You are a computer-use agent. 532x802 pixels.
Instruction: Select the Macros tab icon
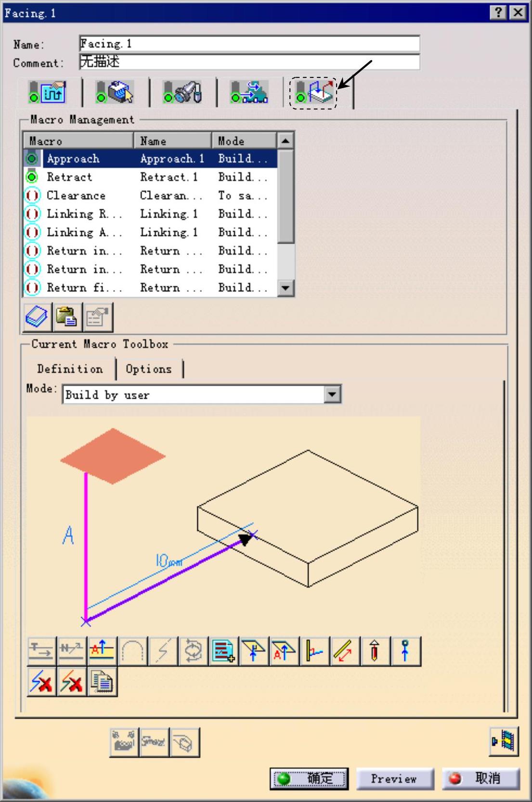tap(314, 92)
